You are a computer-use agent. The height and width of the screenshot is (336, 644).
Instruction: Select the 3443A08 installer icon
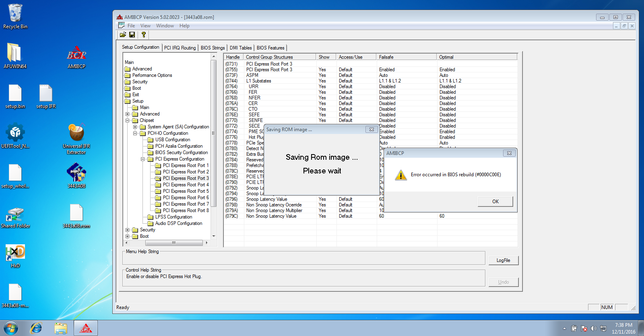pyautogui.click(x=76, y=175)
